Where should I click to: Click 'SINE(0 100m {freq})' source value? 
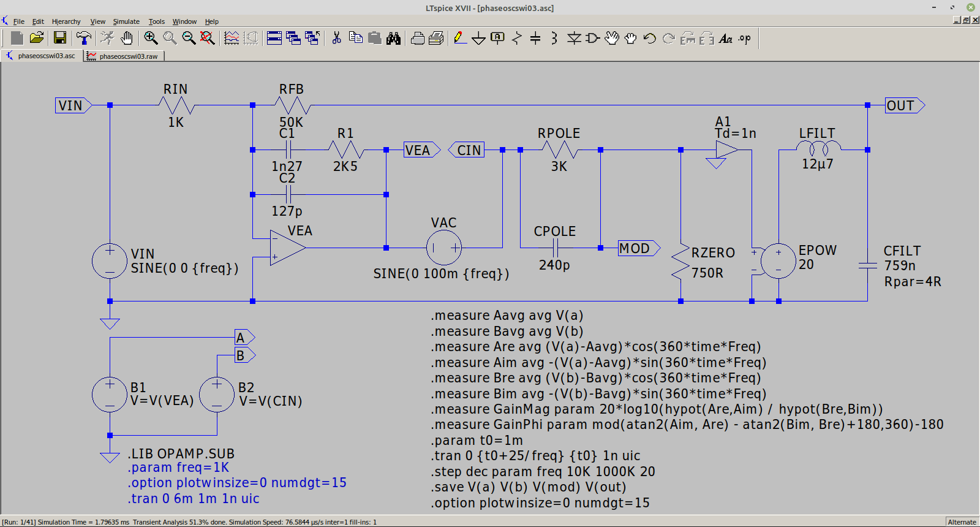[441, 274]
